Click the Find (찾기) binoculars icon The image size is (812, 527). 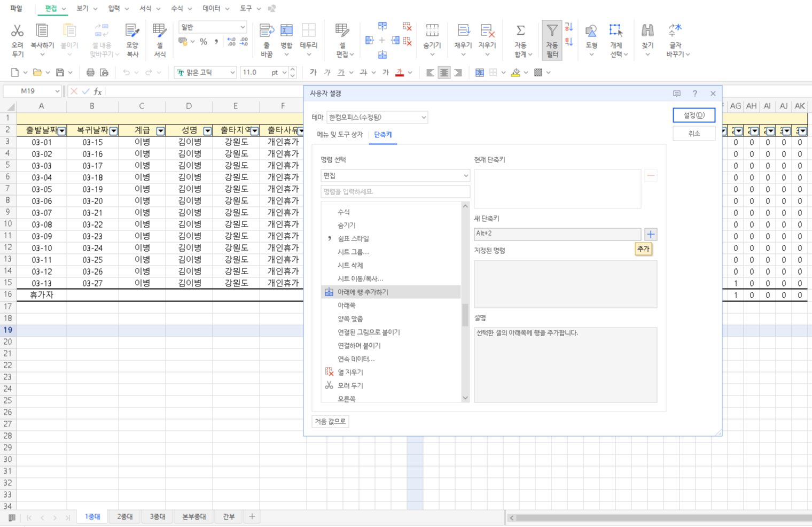tap(647, 31)
